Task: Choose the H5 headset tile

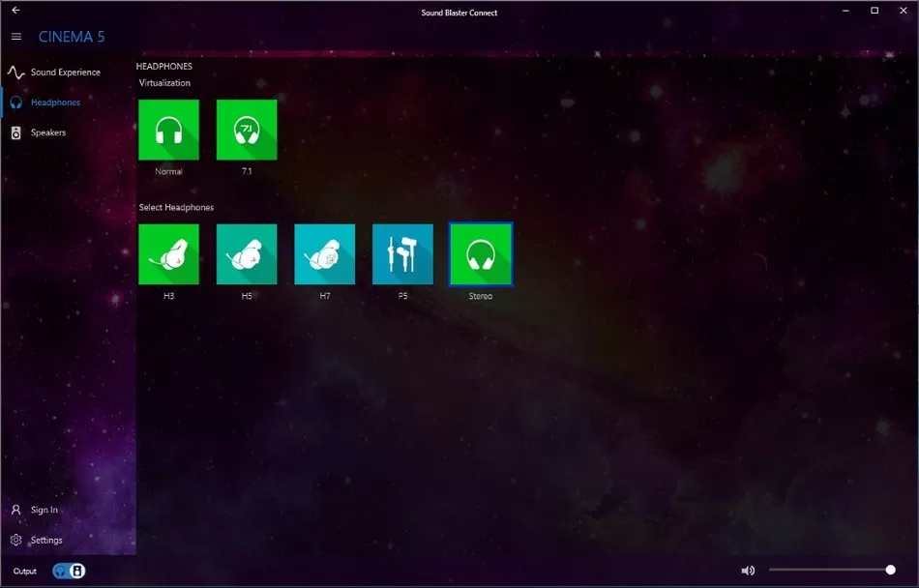Action: (x=247, y=254)
